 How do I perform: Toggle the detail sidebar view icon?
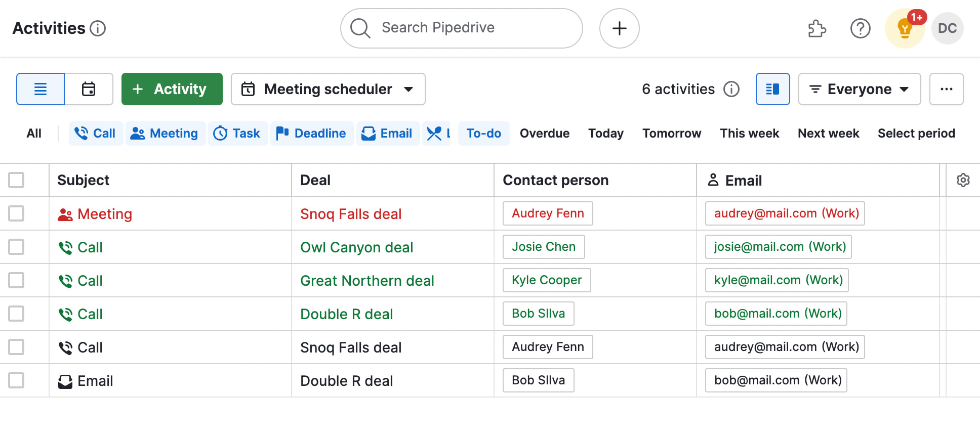click(x=773, y=89)
